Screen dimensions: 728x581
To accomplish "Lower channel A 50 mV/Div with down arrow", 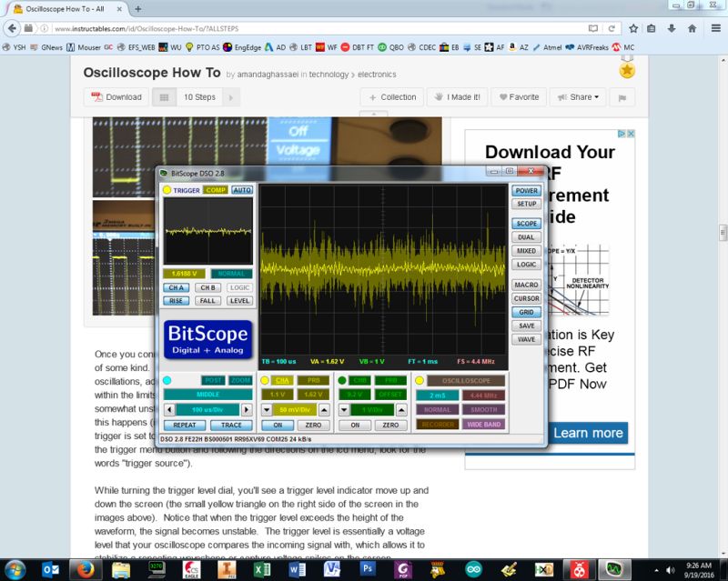I will (267, 410).
